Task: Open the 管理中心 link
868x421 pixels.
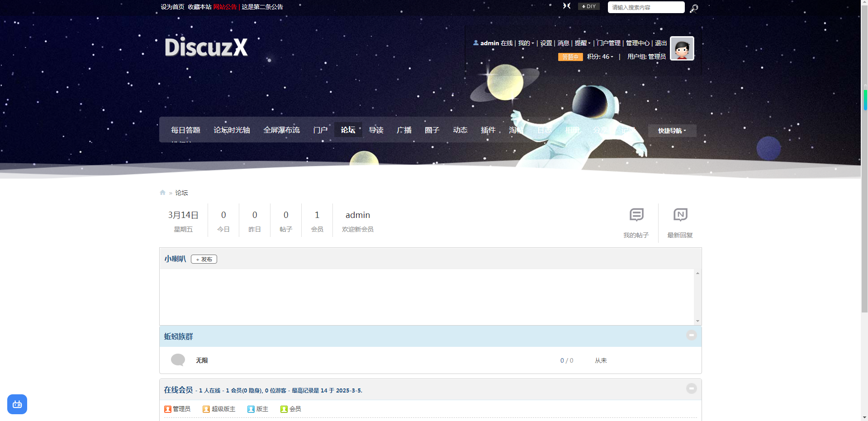Action: (x=637, y=43)
